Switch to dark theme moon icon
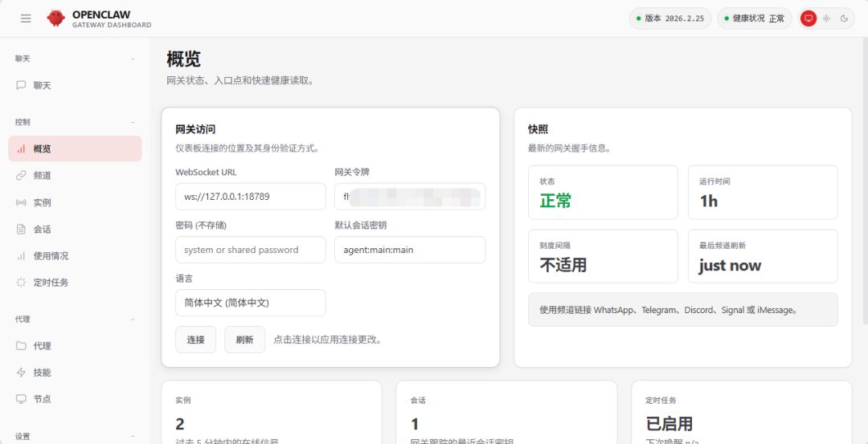 click(844, 18)
